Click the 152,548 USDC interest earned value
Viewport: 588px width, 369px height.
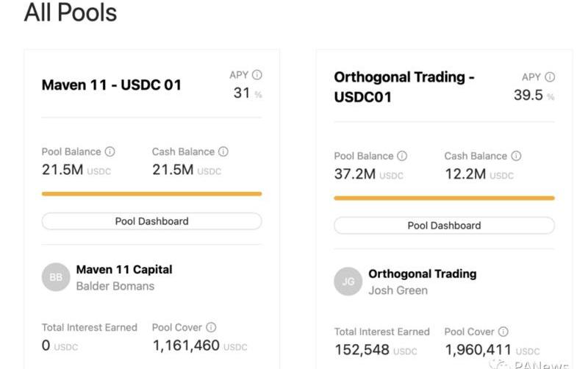376,350
